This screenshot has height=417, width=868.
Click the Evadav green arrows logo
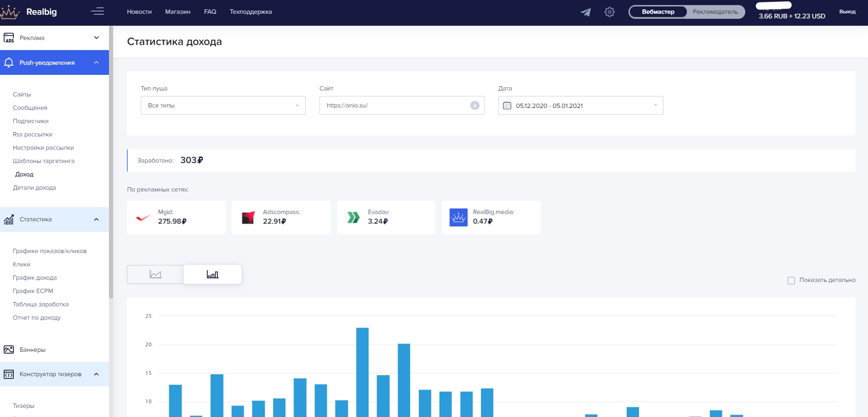click(353, 218)
